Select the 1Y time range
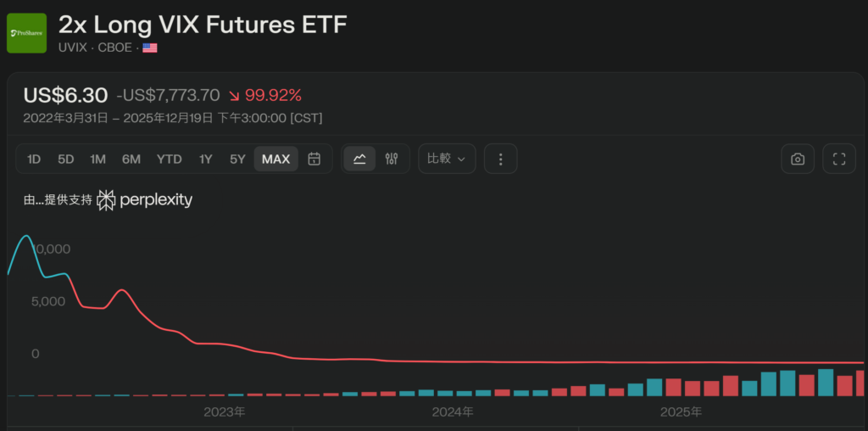 206,159
